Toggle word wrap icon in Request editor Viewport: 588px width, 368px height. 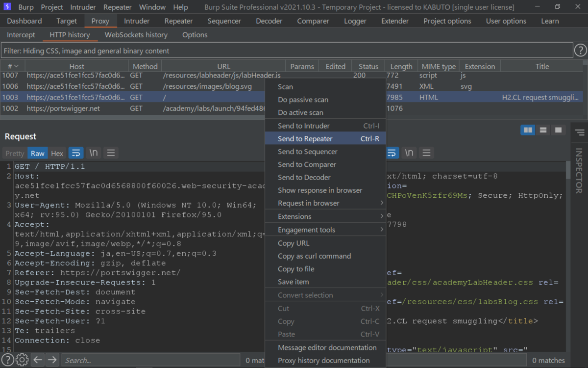click(75, 153)
